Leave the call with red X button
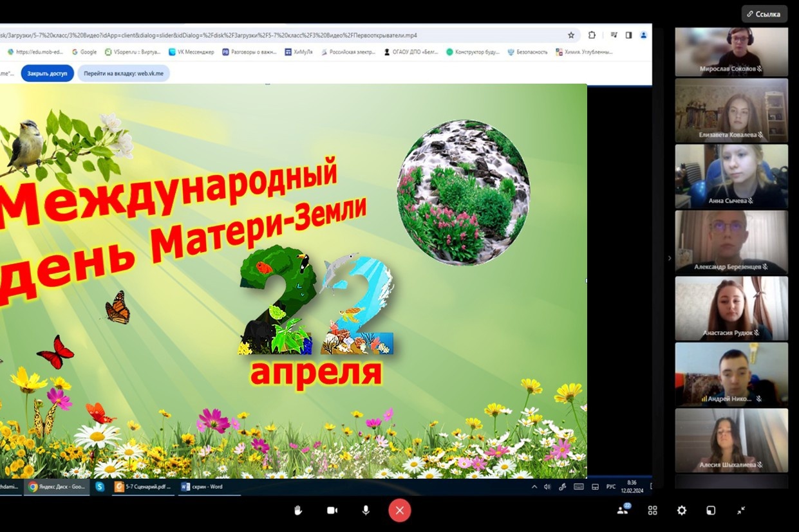 click(x=399, y=511)
